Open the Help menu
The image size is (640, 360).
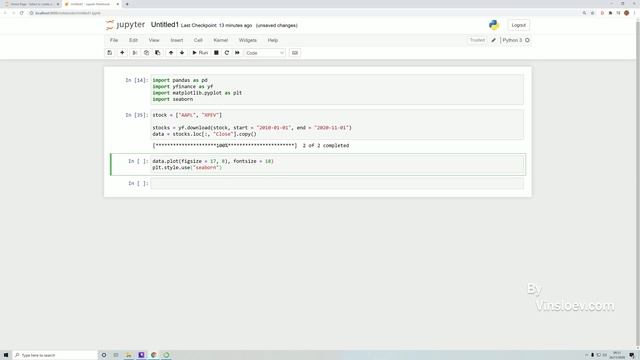273,40
